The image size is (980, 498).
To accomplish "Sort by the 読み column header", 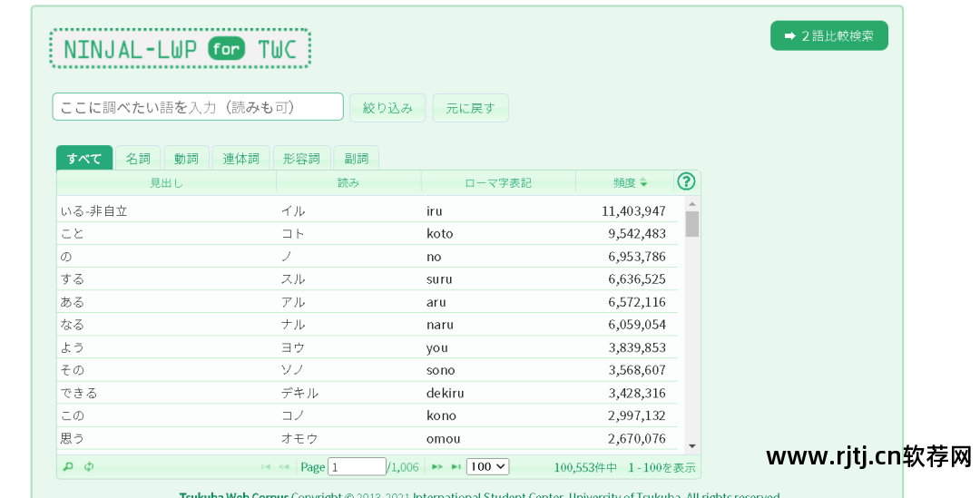I will pyautogui.click(x=348, y=183).
